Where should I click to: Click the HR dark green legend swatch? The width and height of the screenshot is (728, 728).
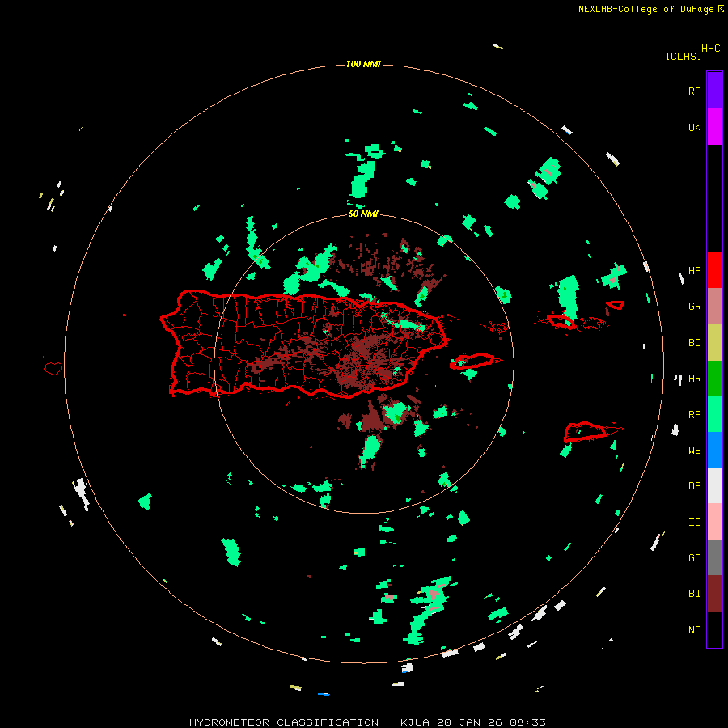pyautogui.click(x=714, y=379)
